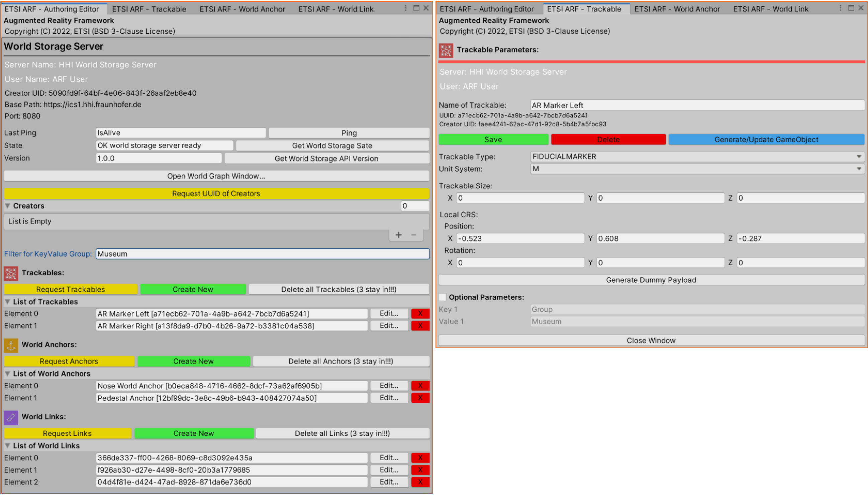Click the Trackable Parameters header icon
Viewport: 868px width, 496px height.
[x=446, y=50]
